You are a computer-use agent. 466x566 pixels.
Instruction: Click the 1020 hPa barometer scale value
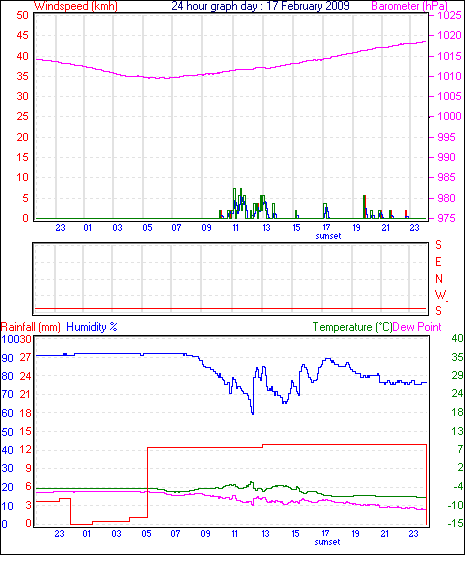tap(449, 35)
